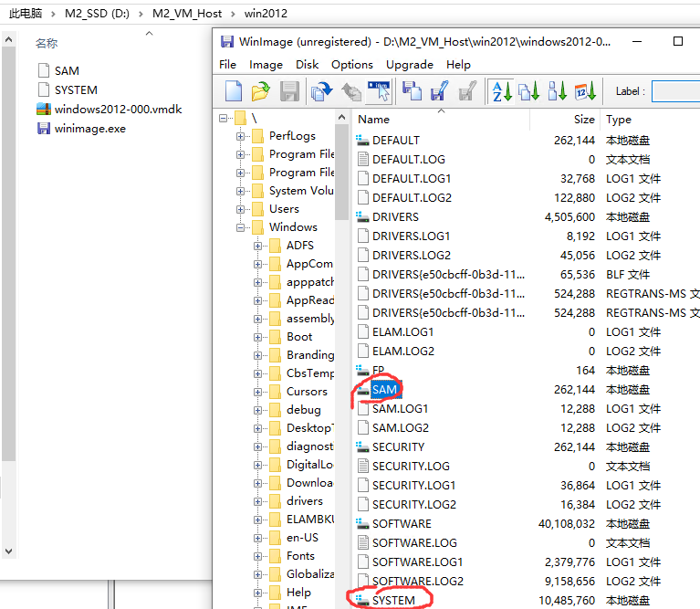Click winimage.exe icon in Explorer window

44,129
